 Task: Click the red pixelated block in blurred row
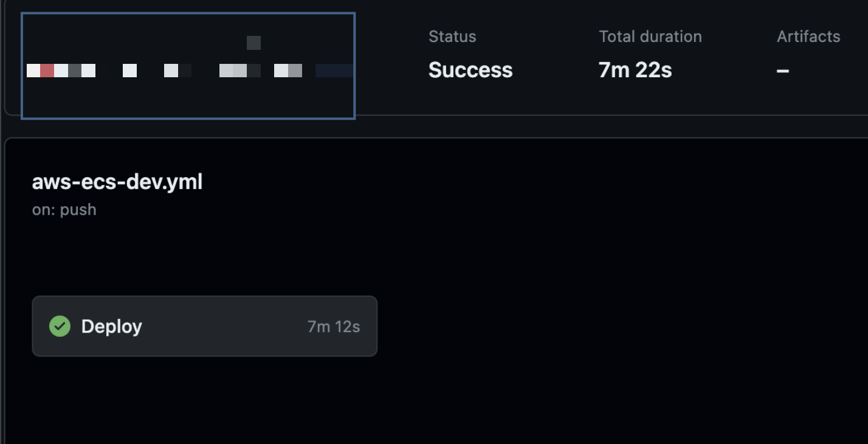pyautogui.click(x=47, y=71)
